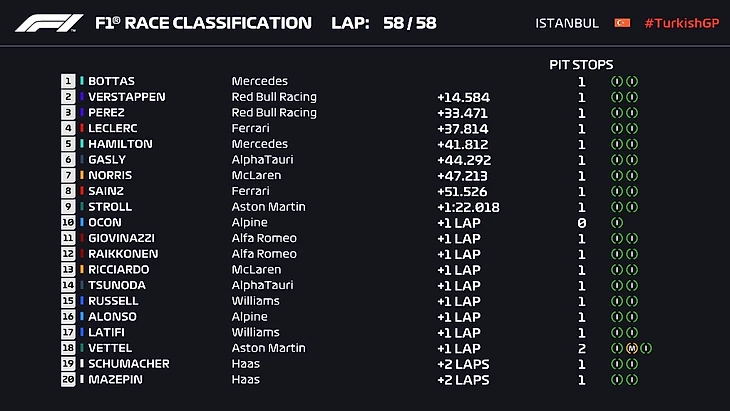Click Verstappen's second intermediate tyre icon
The image size is (730, 411).
click(x=632, y=97)
